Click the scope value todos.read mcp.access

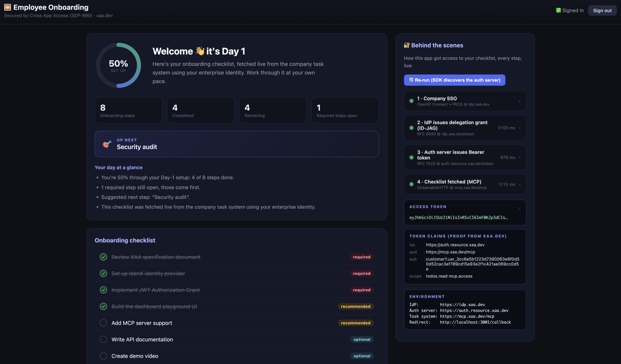coord(449,276)
